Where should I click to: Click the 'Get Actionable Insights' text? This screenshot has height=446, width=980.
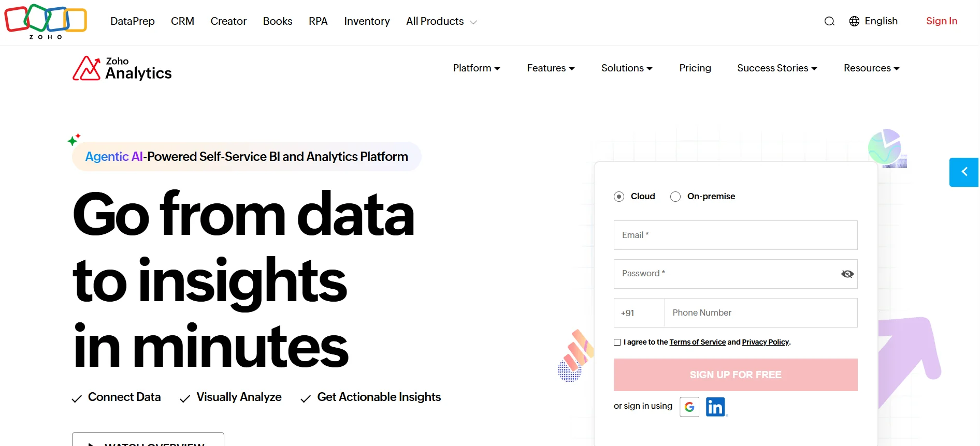[x=379, y=397]
